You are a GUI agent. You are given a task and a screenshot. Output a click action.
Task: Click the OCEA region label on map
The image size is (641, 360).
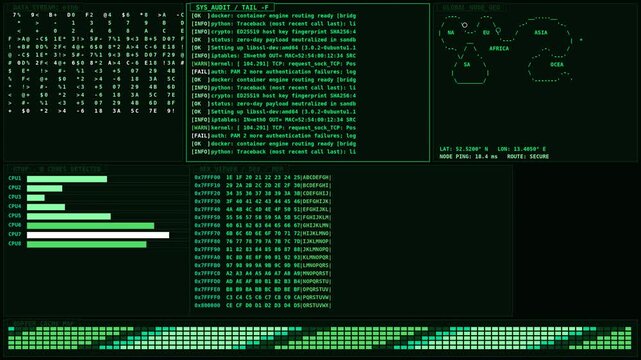[x=557, y=65]
